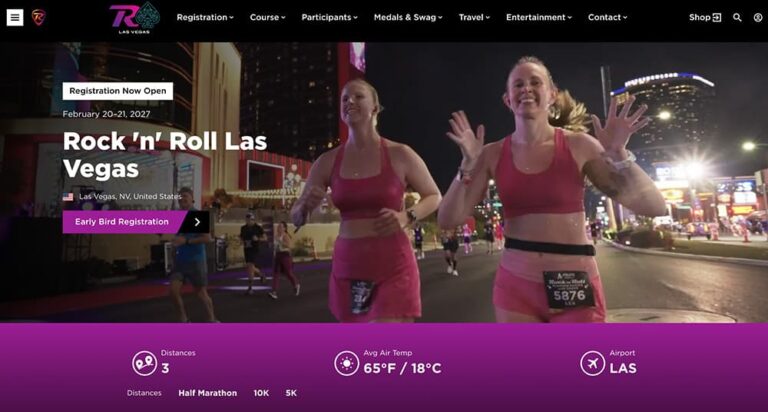Viewport: 768px width, 412px height.
Task: Open the hamburger menu
Action: (x=15, y=18)
